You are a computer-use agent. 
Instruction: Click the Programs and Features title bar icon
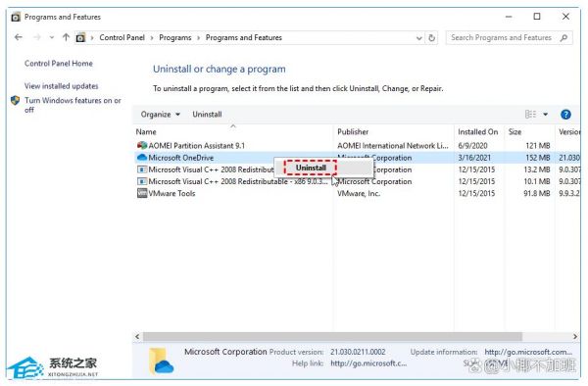tap(16, 17)
